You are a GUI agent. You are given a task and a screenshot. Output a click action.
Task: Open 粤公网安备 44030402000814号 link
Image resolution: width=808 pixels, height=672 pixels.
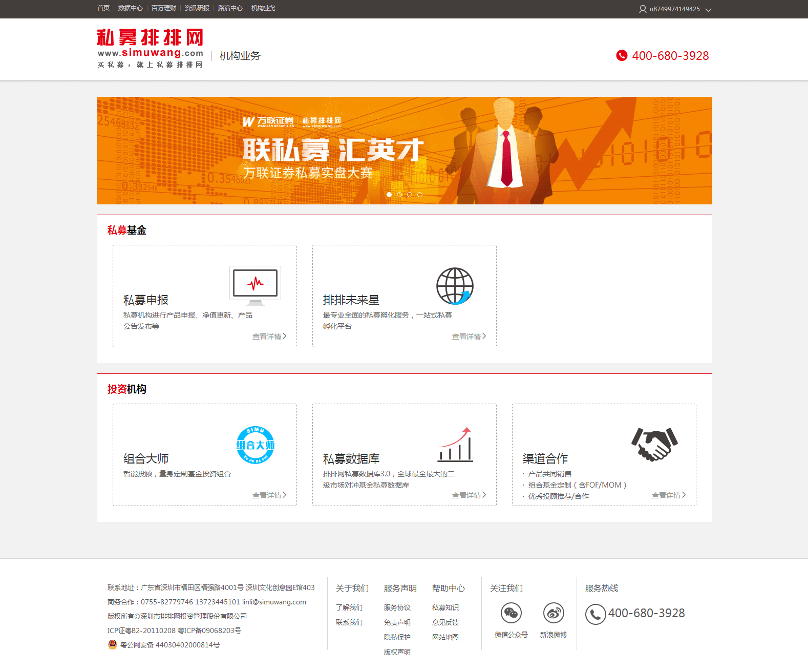point(170,645)
